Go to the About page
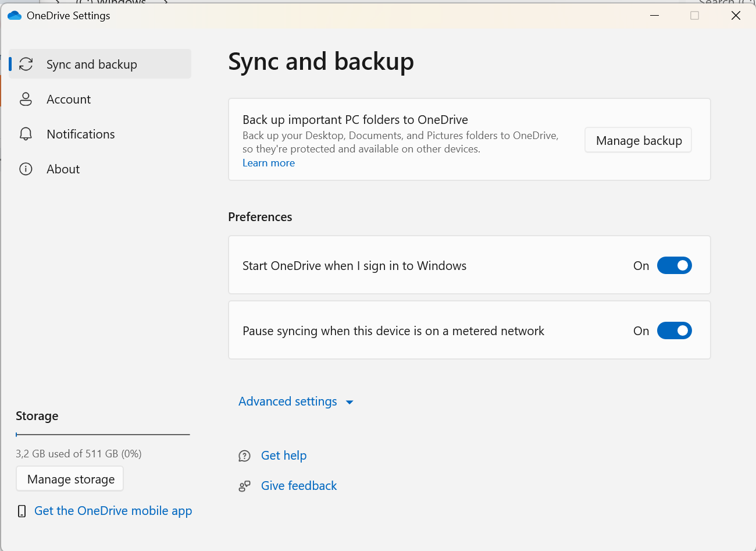 (100, 169)
